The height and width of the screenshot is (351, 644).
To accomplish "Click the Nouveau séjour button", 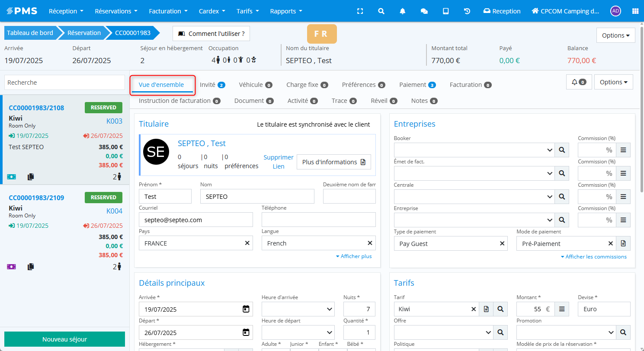I will (x=64, y=339).
